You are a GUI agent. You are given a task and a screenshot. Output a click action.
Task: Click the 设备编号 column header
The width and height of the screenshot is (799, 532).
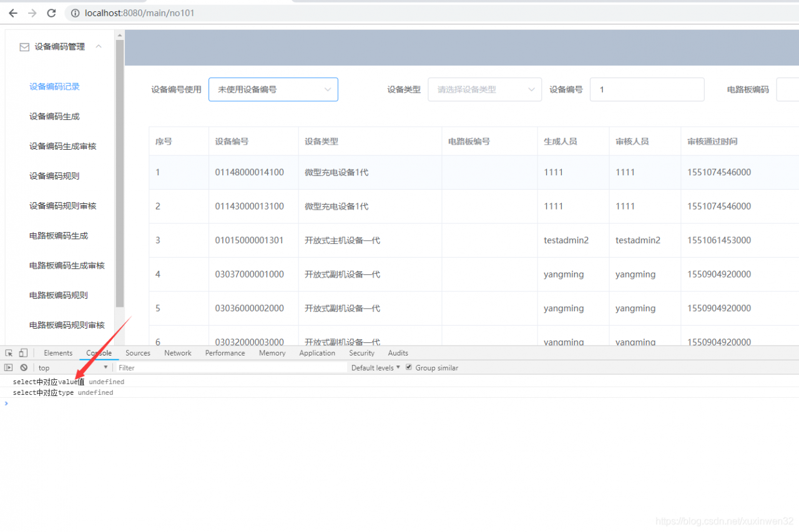click(x=232, y=142)
